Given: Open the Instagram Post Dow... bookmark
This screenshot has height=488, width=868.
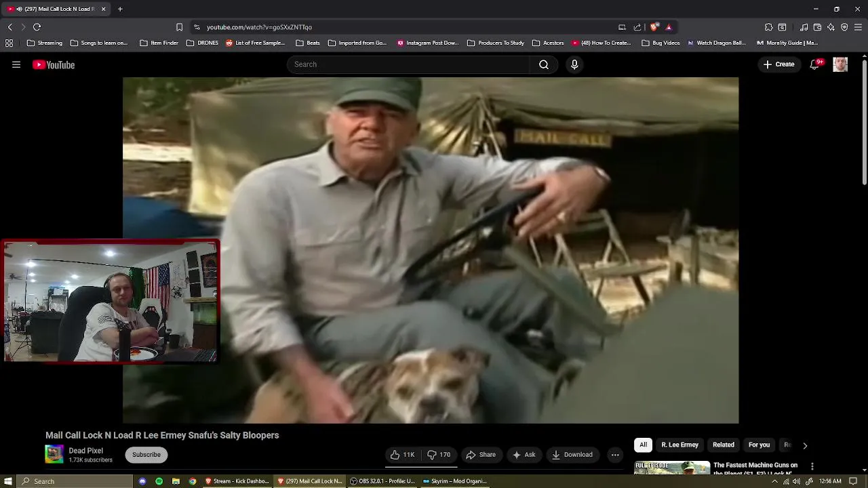Looking at the screenshot, I should [x=427, y=43].
